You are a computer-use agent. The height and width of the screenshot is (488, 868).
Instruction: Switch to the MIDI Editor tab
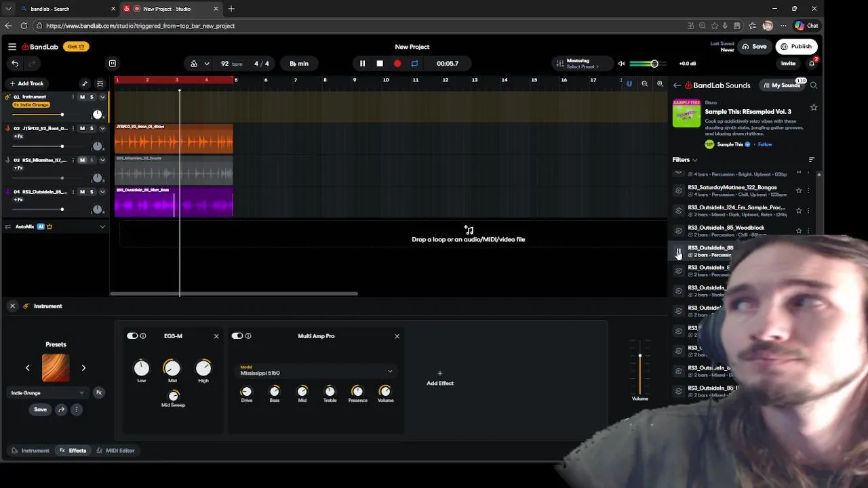click(x=115, y=451)
